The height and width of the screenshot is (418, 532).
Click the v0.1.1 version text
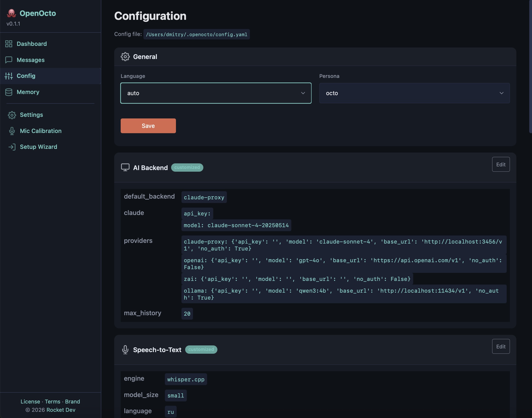(x=13, y=24)
